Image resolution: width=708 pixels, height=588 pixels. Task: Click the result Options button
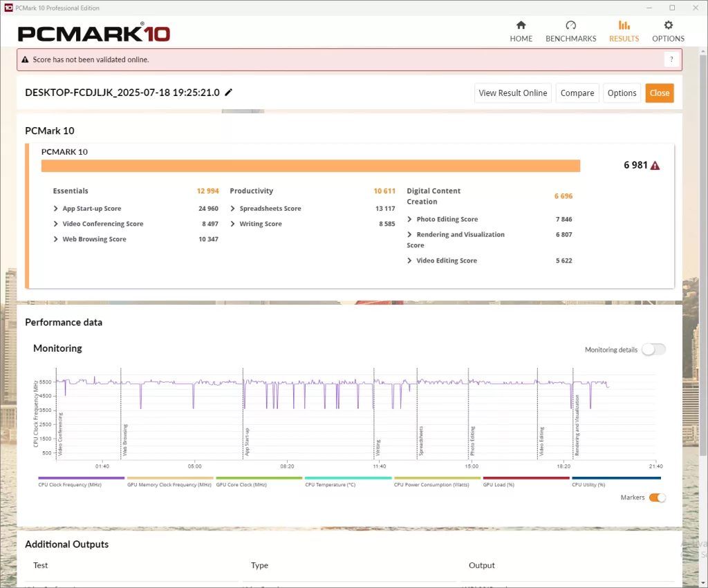tap(622, 93)
